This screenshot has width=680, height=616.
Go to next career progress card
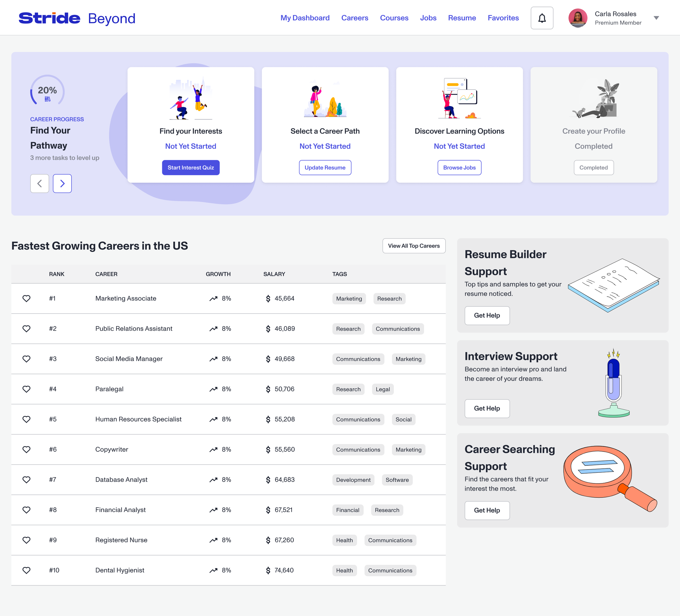coord(62,183)
